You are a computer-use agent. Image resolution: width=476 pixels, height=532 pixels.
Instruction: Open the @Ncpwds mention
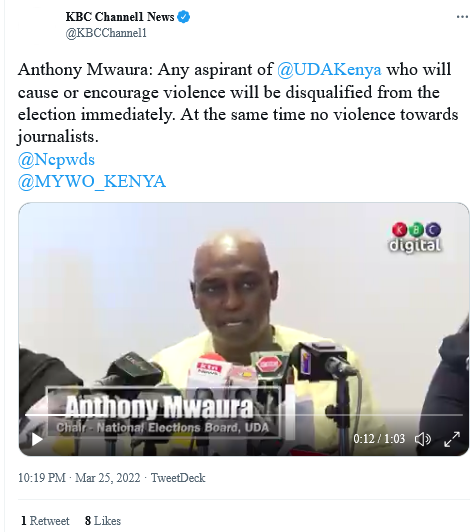click(56, 159)
